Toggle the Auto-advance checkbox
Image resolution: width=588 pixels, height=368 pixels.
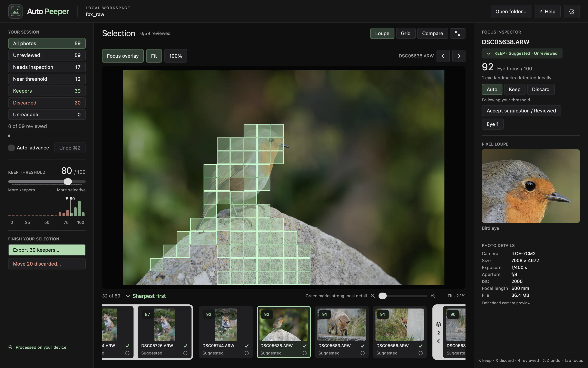tap(11, 148)
